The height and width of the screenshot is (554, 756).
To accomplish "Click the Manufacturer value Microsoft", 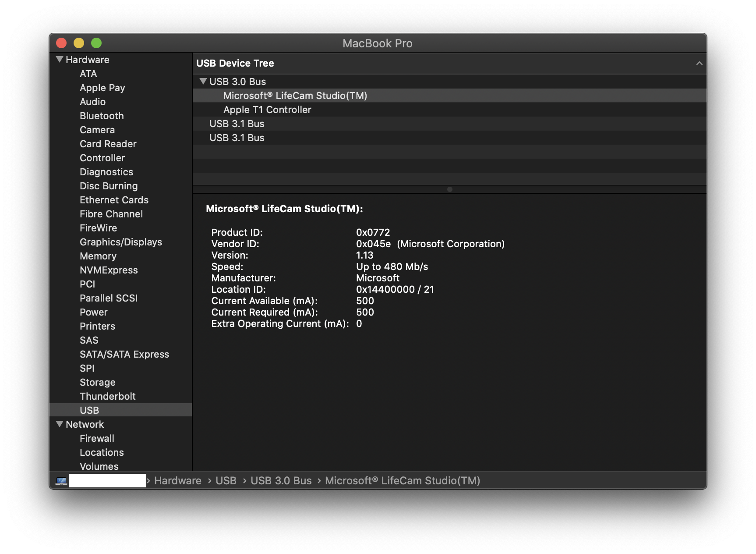I will [x=378, y=278].
